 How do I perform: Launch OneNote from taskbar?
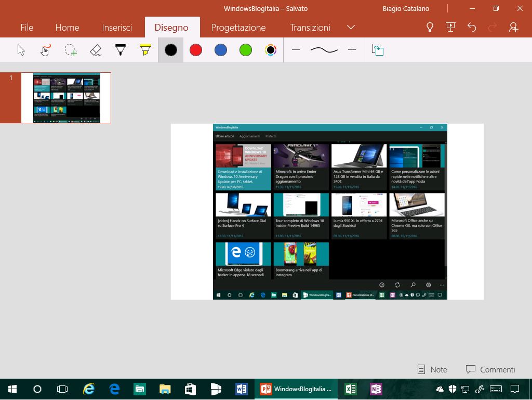[376, 389]
